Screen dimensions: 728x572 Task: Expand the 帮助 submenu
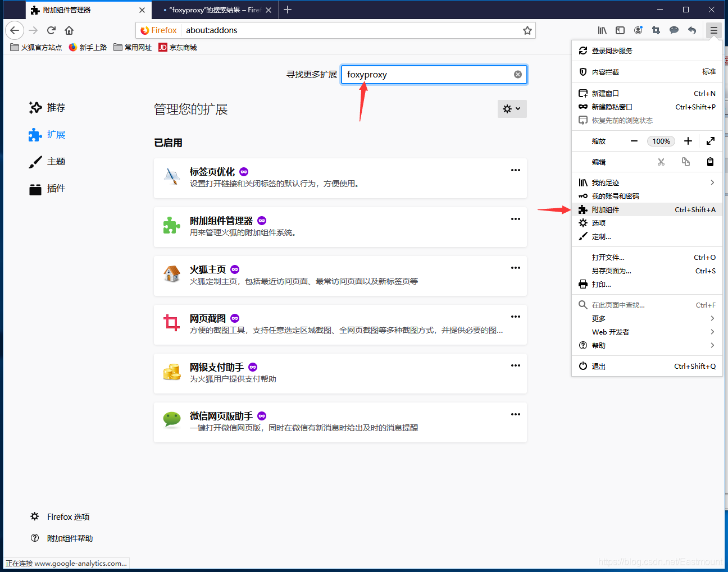click(647, 345)
